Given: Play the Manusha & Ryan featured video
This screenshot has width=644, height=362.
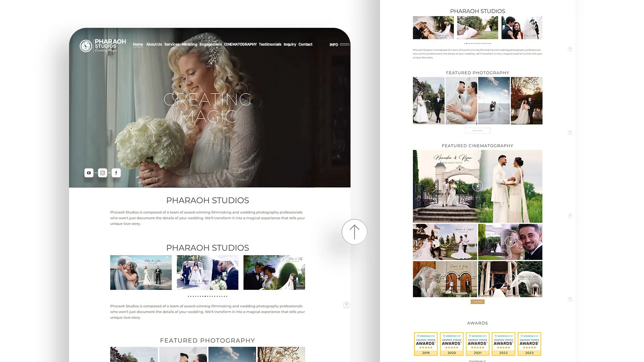Looking at the screenshot, I should pos(477,186).
